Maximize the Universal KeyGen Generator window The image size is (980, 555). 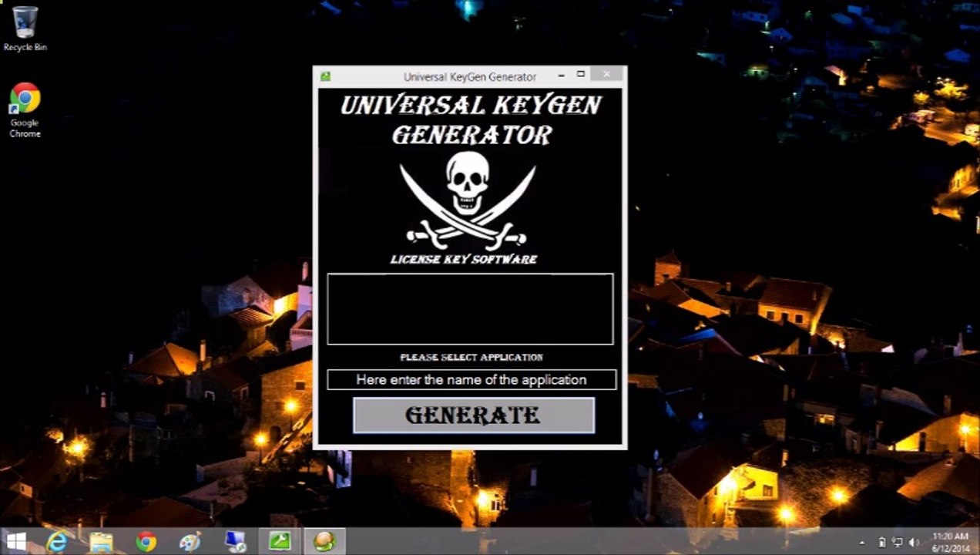(x=581, y=75)
